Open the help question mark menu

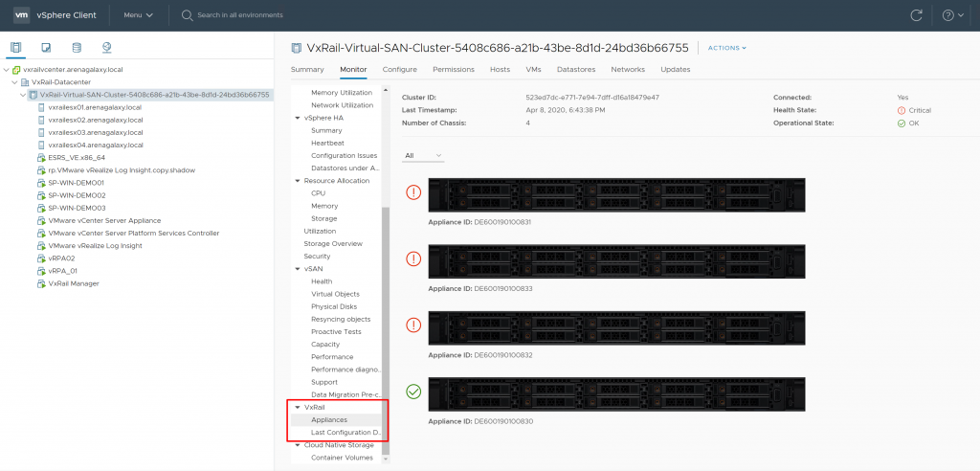pyautogui.click(x=953, y=15)
